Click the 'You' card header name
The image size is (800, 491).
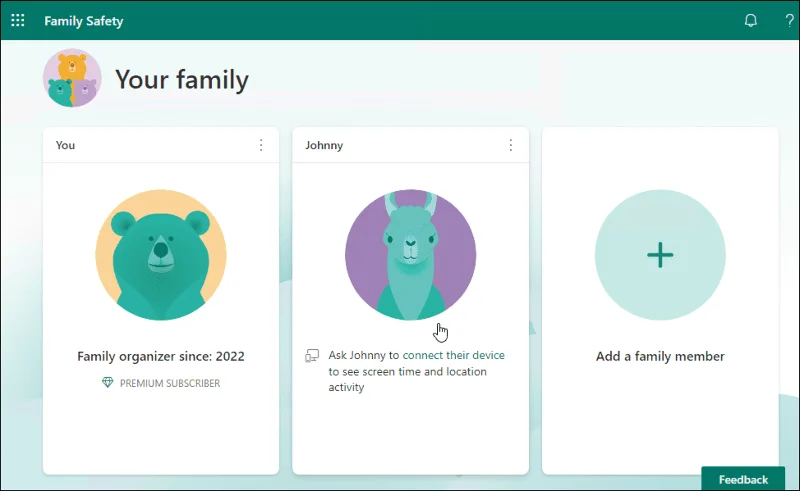tap(65, 145)
